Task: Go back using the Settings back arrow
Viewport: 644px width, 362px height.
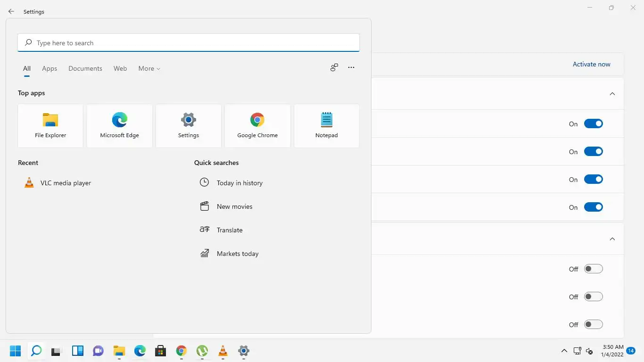Action: click(11, 11)
